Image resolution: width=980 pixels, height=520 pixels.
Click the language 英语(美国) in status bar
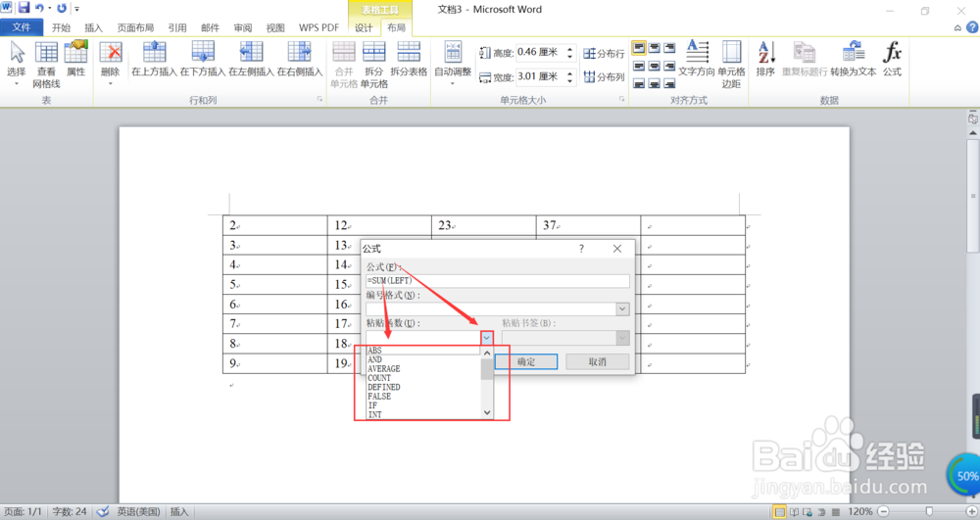(138, 512)
